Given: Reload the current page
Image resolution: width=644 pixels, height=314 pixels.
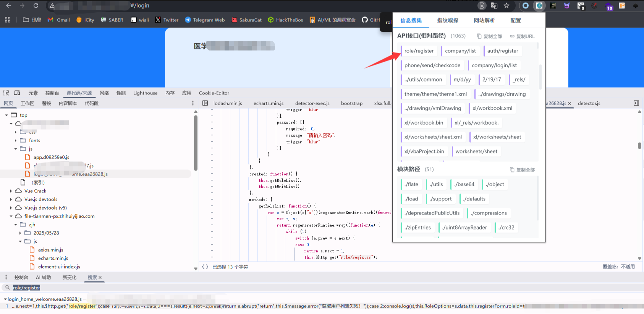Looking at the screenshot, I should click(x=36, y=6).
